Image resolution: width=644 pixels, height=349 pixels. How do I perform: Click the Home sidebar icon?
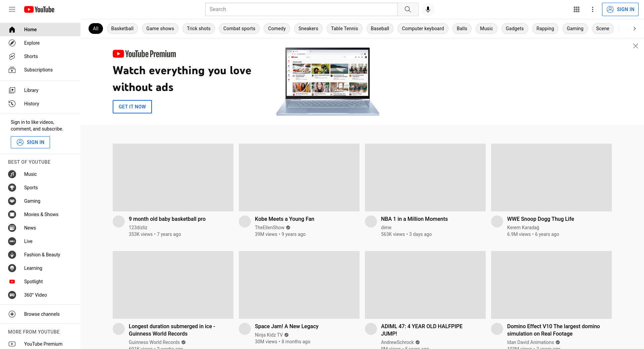click(12, 30)
